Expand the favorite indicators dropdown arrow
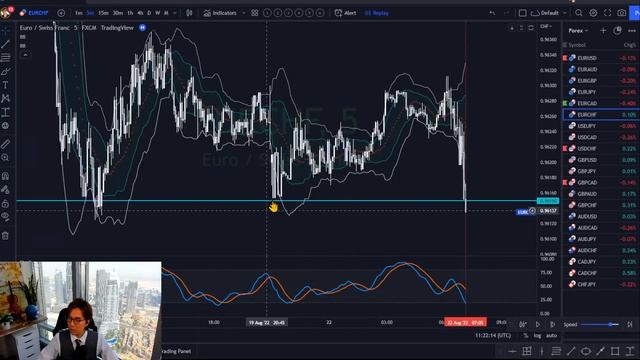Image resolution: width=640 pixels, height=360 pixels. point(244,13)
